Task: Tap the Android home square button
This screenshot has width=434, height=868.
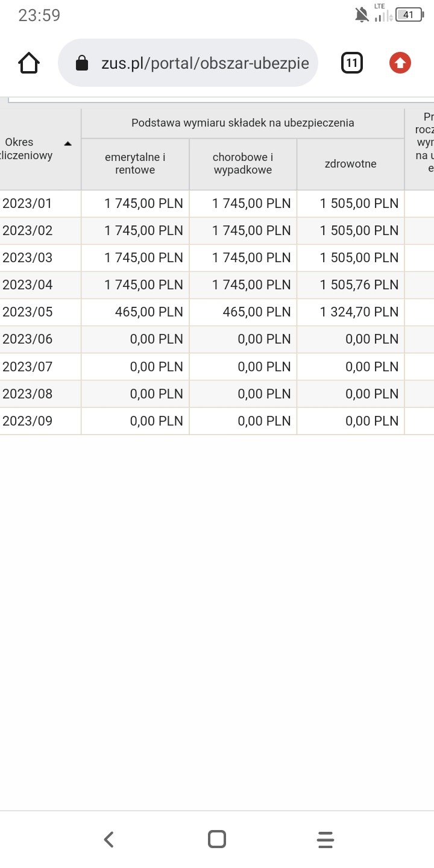Action: pyautogui.click(x=217, y=839)
